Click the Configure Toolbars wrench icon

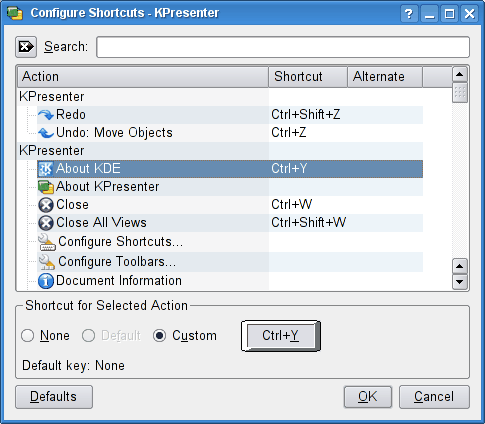point(47,262)
